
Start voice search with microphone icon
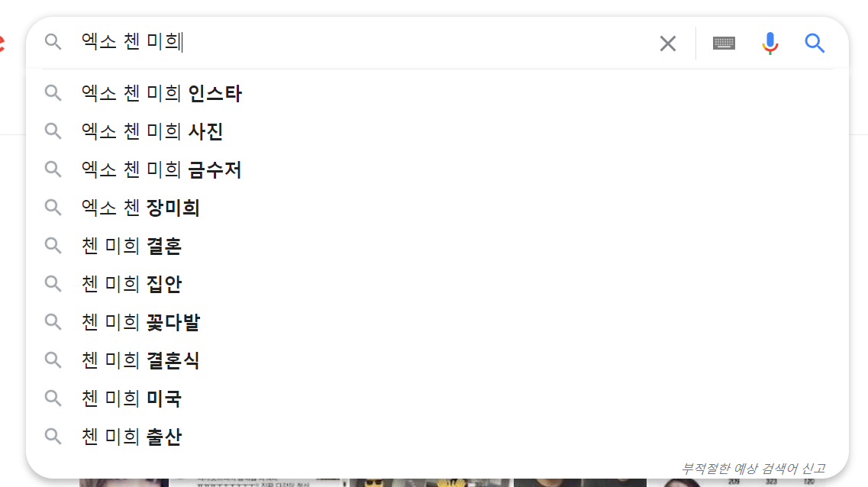[770, 44]
